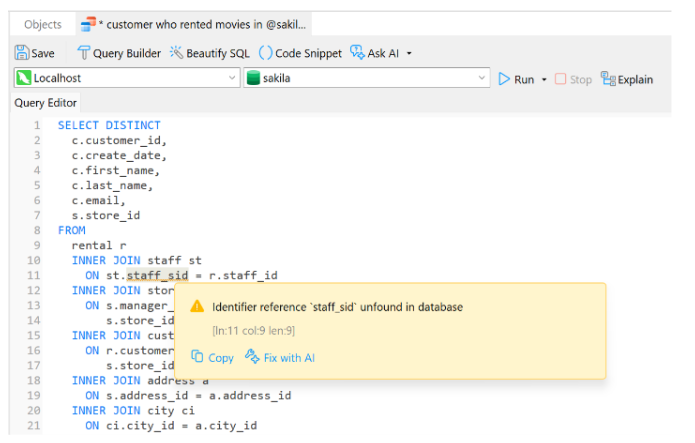The image size is (695, 443).
Task: Expand the Ask AI dropdown arrow
Action: point(409,54)
